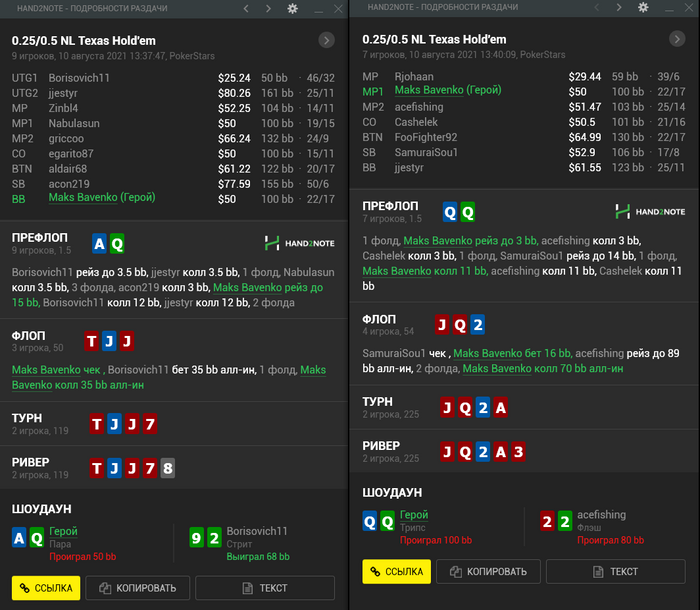Click ССЫЛКА button in left window
The image size is (700, 610).
click(46, 588)
